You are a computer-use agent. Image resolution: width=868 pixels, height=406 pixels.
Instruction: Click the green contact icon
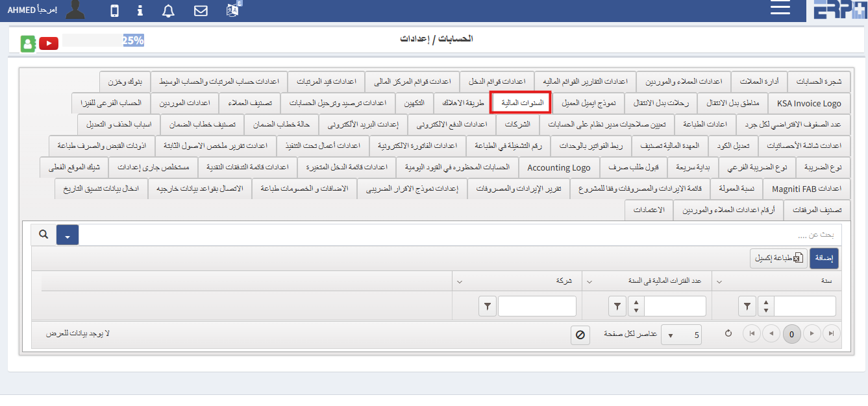(x=27, y=43)
